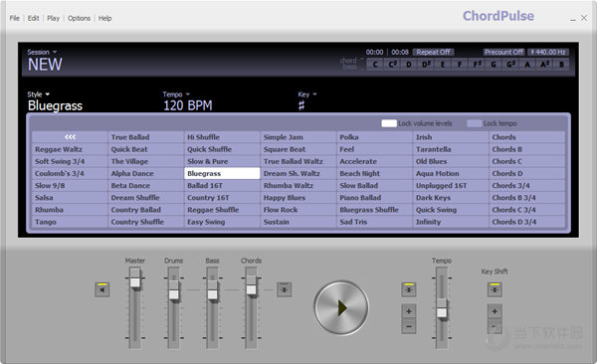Select chord key D
The image size is (597, 364).
409,65
